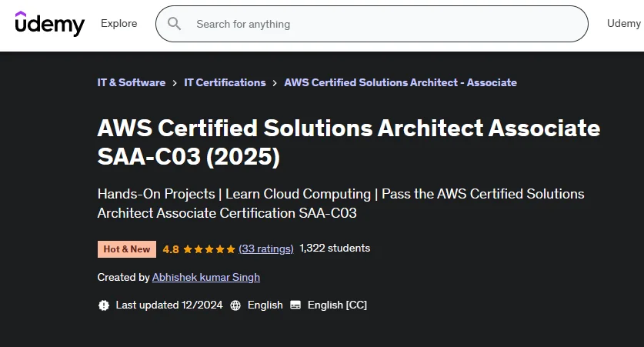Click the Hot & New badge
The height and width of the screenshot is (347, 644).
pyautogui.click(x=127, y=249)
